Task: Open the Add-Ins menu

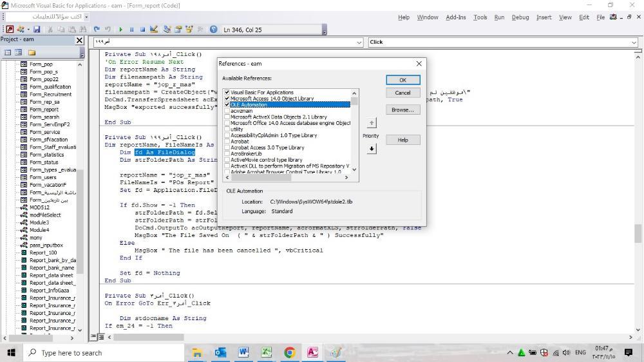Action: (x=456, y=17)
